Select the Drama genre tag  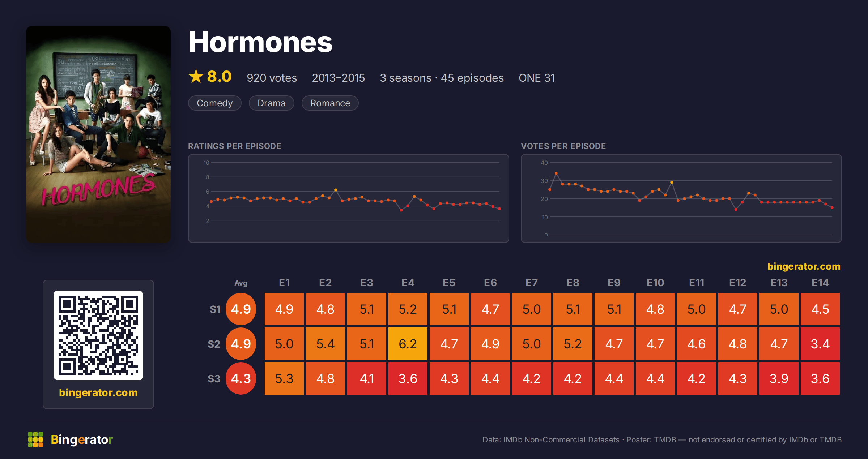[272, 103]
